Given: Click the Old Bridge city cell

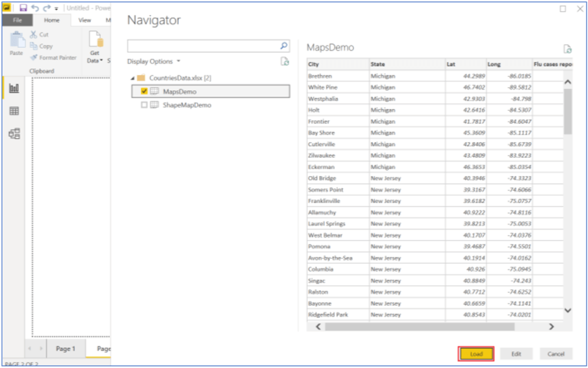Looking at the screenshot, I should tap(338, 178).
